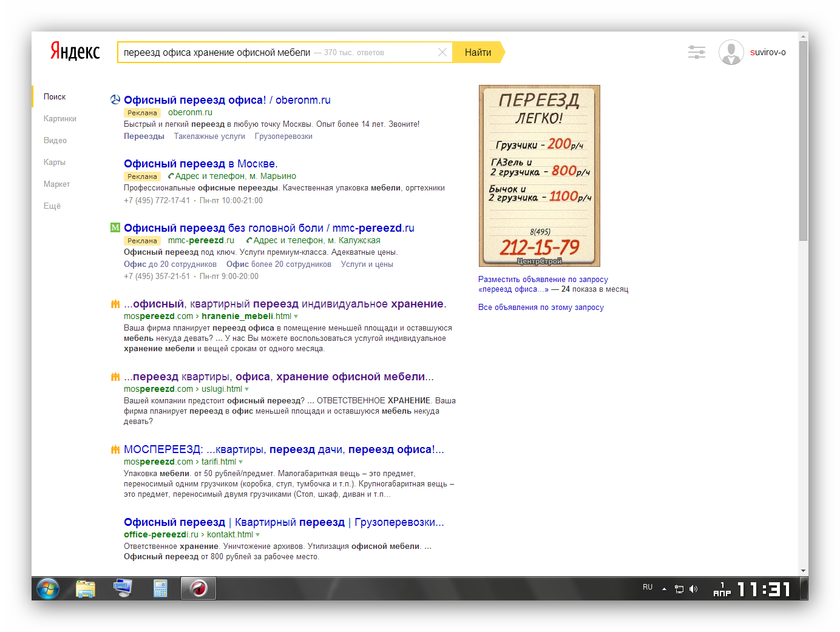Clear the search query with the X icon

442,52
